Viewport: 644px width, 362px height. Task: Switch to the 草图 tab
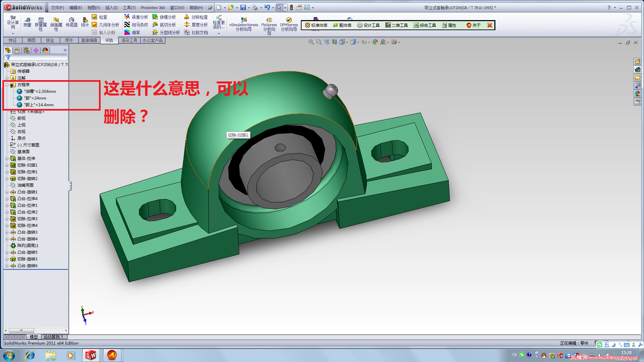point(31,40)
